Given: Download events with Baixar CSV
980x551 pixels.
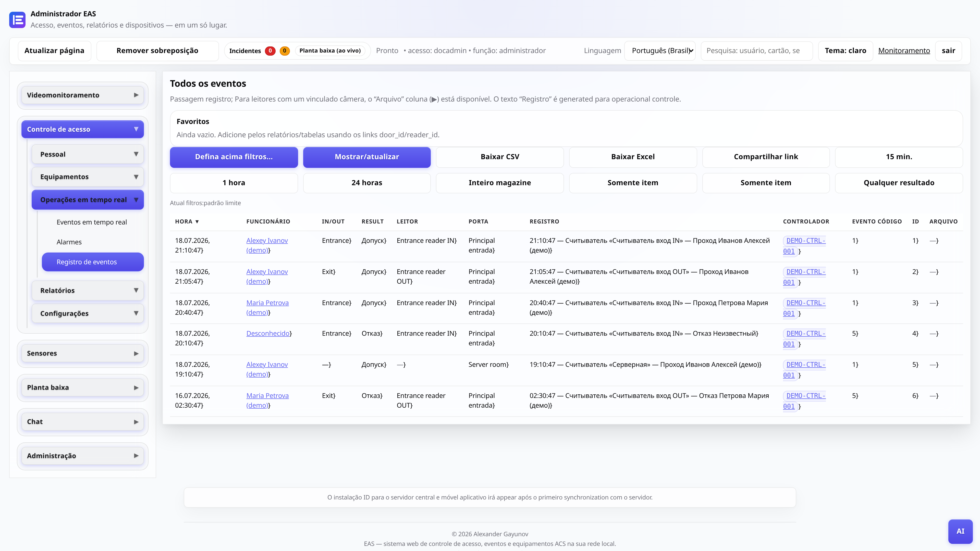Looking at the screenshot, I should click(x=500, y=157).
